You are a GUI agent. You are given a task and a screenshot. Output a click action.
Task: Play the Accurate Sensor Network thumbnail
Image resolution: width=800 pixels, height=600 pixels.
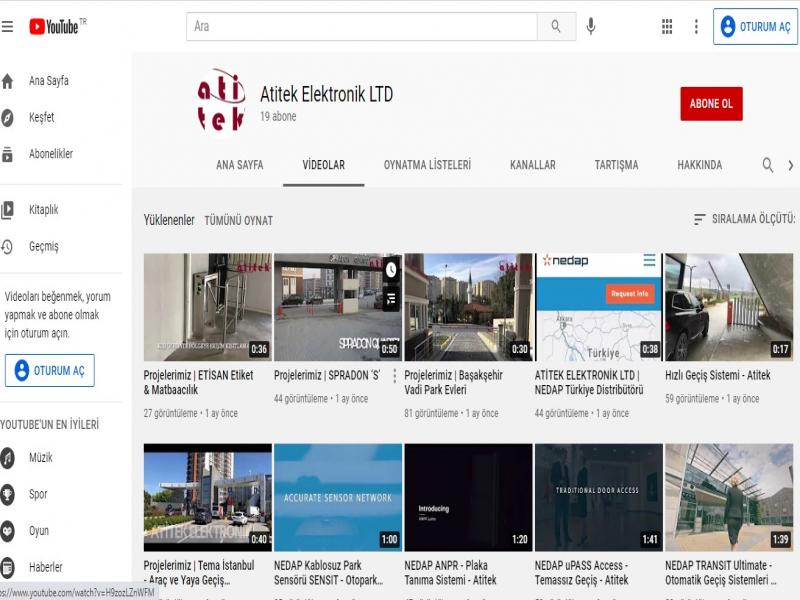coord(338,497)
